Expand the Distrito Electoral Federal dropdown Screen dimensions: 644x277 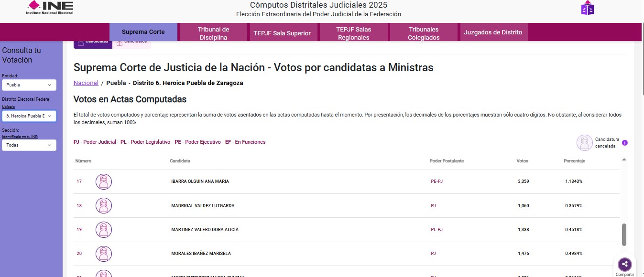(x=29, y=116)
